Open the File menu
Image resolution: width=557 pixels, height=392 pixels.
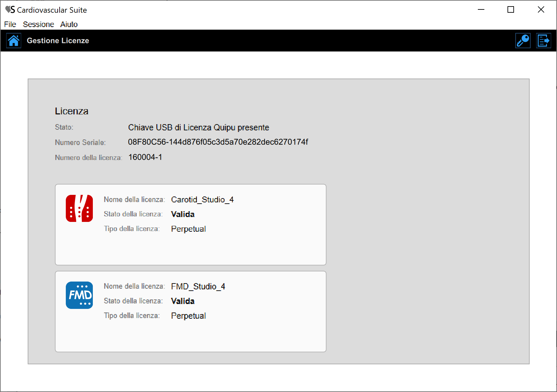pos(10,24)
